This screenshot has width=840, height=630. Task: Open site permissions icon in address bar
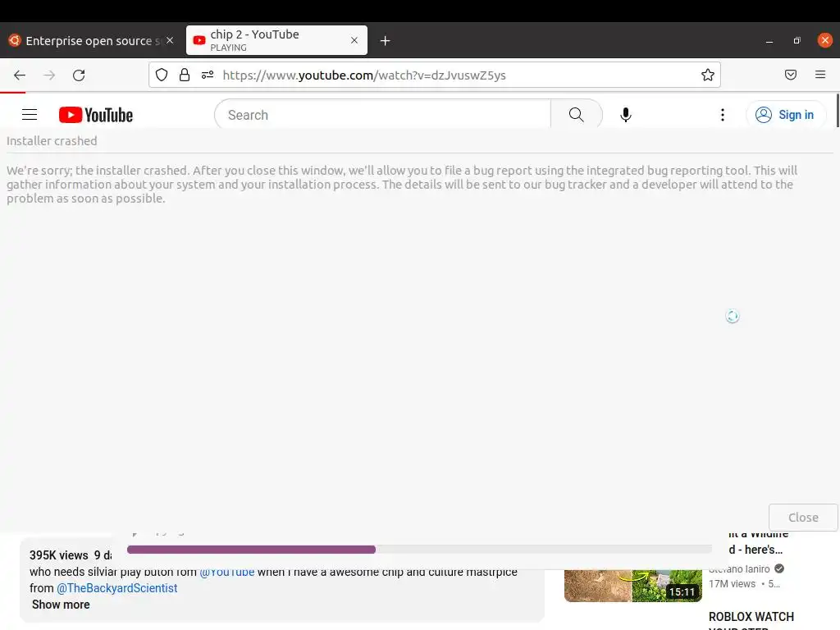tap(208, 75)
